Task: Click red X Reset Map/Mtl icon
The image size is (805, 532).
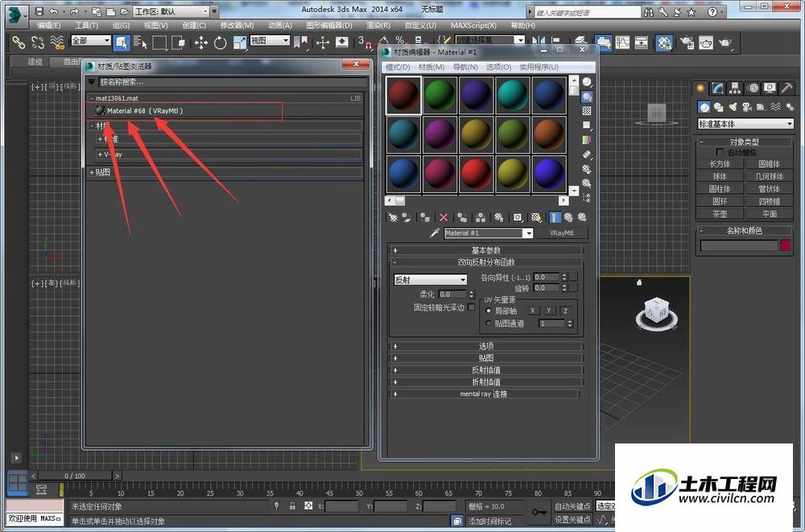Action: point(444,218)
